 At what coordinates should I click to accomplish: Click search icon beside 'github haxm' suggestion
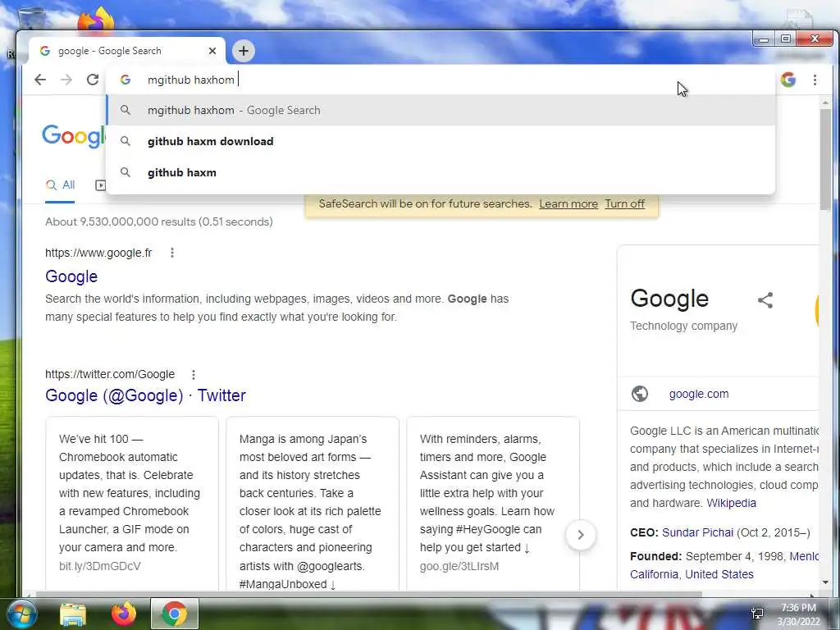tap(126, 172)
